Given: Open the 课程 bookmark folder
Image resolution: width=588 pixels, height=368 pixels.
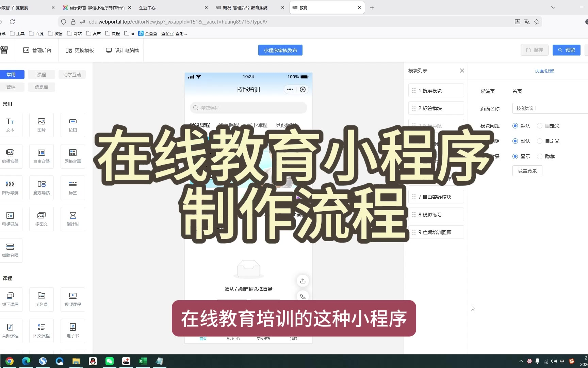Looking at the screenshot, I should (113, 33).
